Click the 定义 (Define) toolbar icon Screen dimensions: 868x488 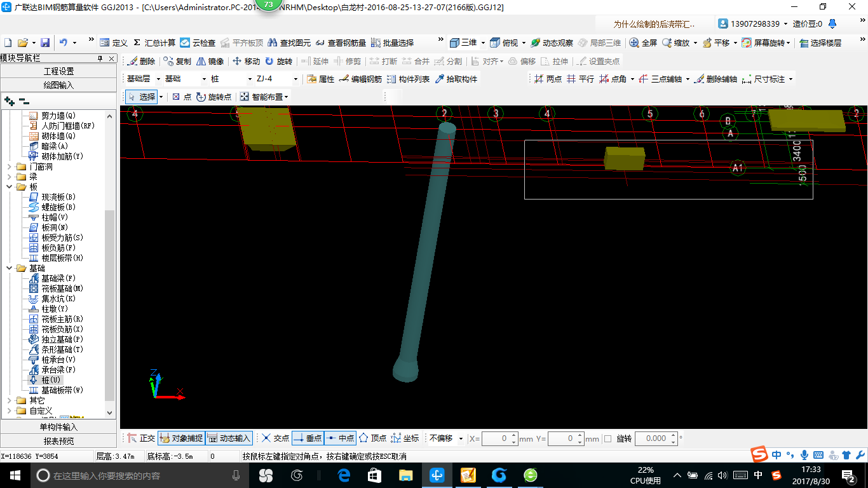[114, 43]
